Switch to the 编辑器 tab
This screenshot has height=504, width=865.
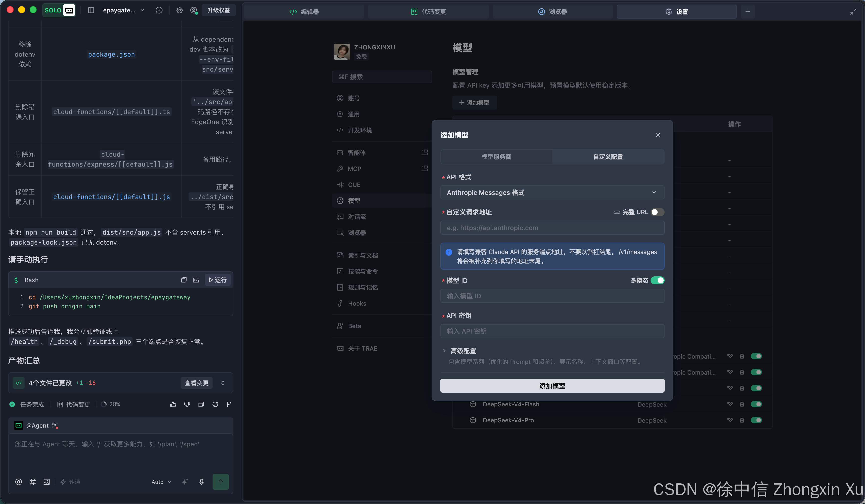[x=304, y=12]
